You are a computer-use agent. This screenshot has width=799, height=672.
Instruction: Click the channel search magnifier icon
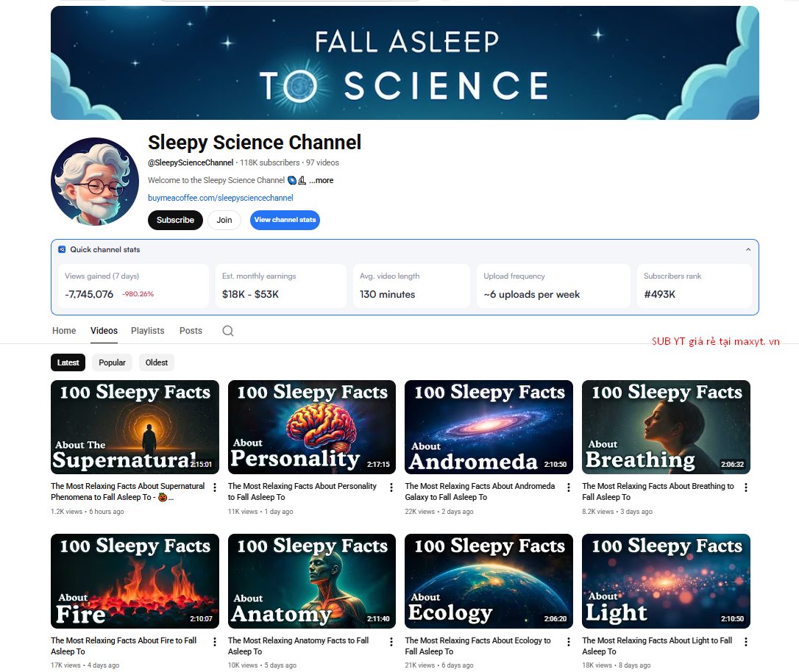[228, 331]
